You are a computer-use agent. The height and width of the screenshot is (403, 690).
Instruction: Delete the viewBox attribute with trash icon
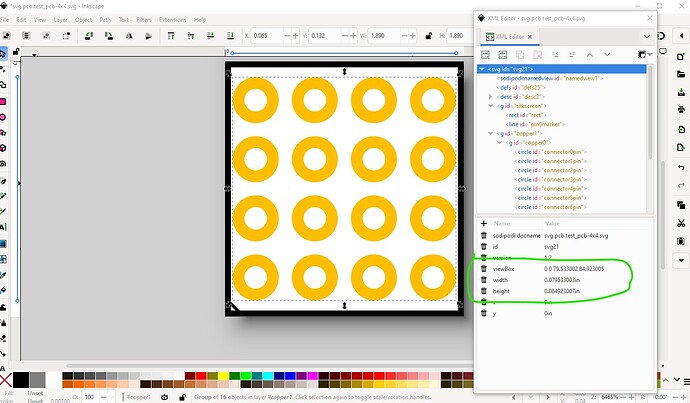tap(484, 268)
